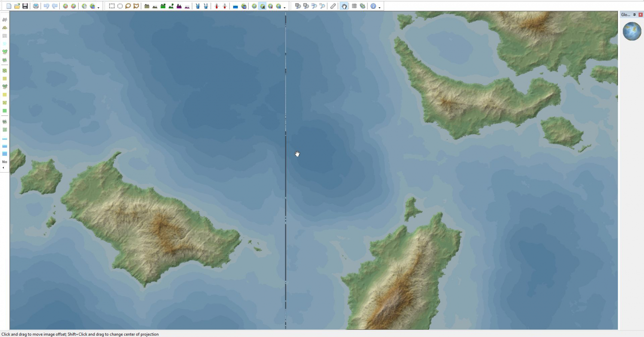Open an existing file with folder icon
Screen dimensions: 644x337
[x=17, y=6]
